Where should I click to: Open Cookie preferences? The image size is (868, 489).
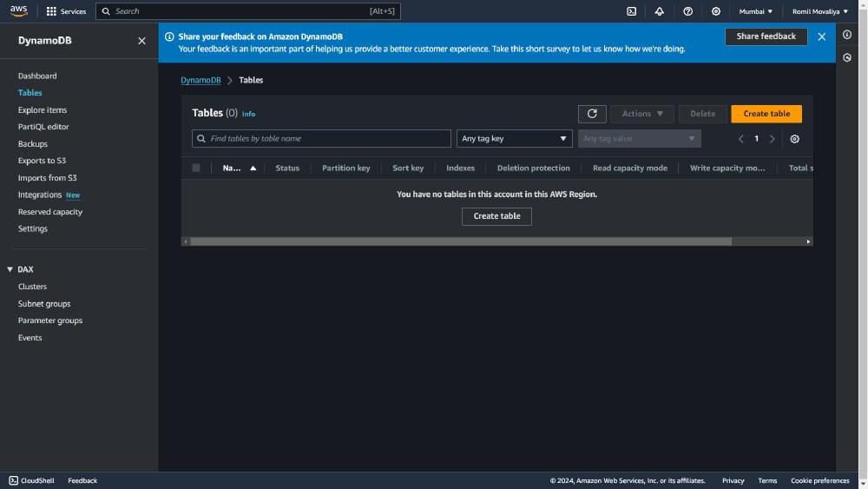(x=820, y=480)
